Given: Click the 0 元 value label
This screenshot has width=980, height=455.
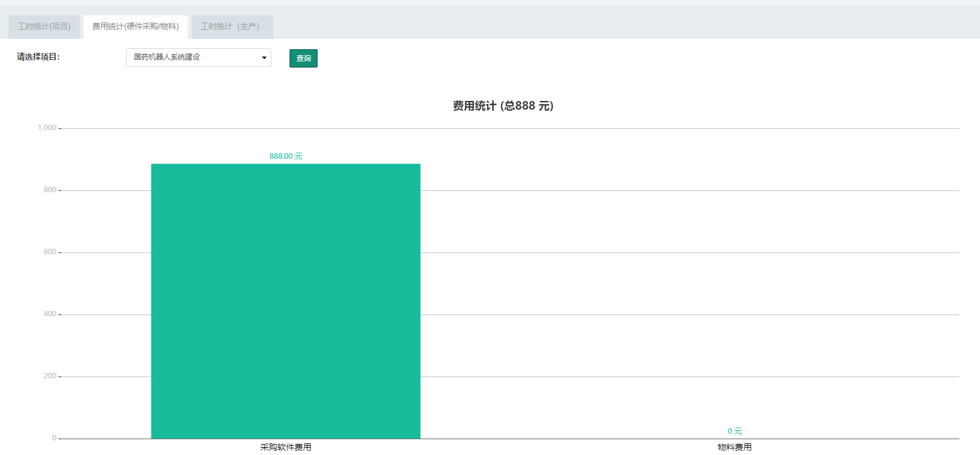Looking at the screenshot, I should [735, 431].
